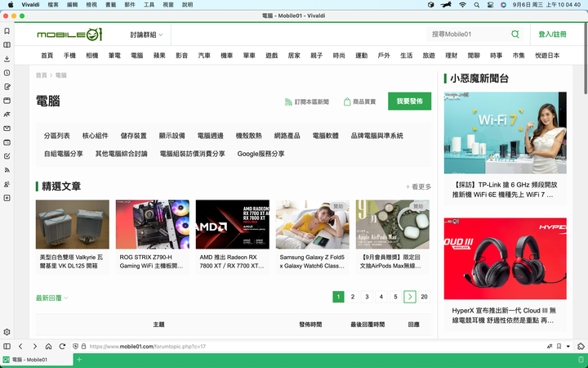588x368 pixels.
Task: Open a new tab with plus button
Action: [x=79, y=360]
